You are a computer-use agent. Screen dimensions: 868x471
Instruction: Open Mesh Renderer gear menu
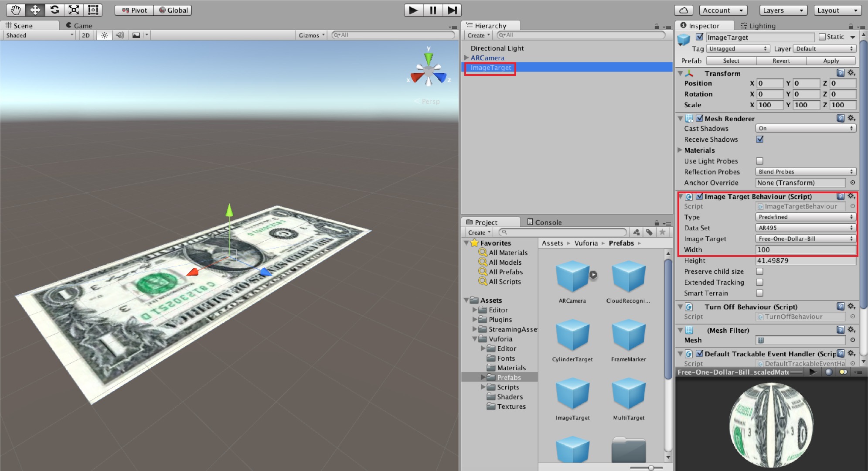point(851,118)
